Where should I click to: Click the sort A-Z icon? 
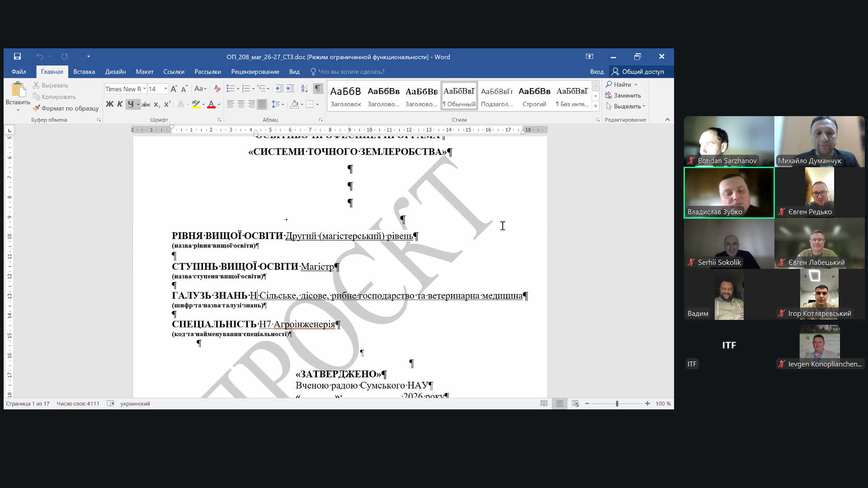304,89
